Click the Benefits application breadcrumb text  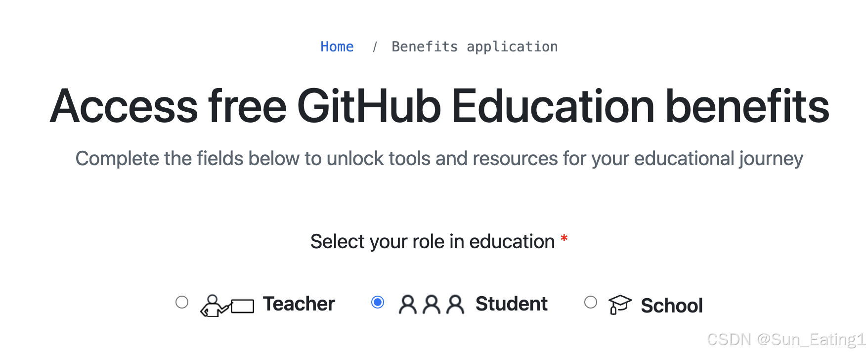[475, 46]
